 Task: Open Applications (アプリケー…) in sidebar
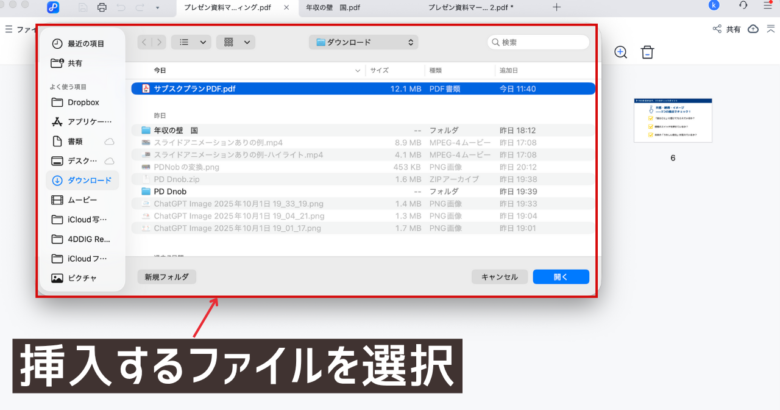coord(82,121)
